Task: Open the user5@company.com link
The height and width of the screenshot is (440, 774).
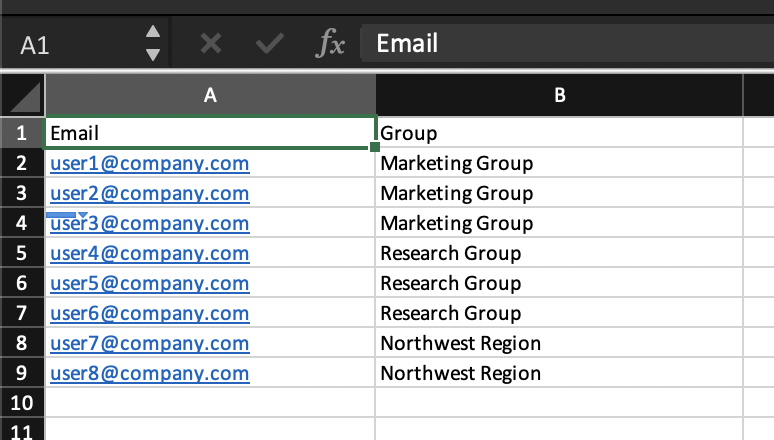Action: click(150, 283)
